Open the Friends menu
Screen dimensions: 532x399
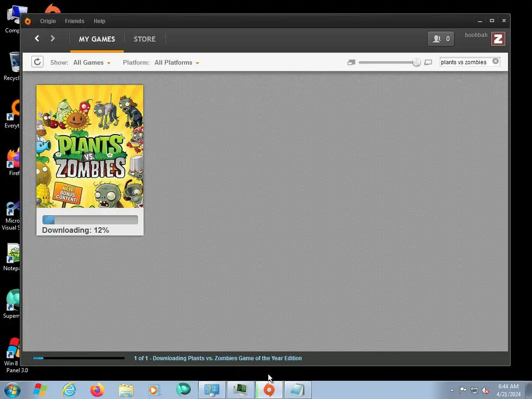click(75, 21)
